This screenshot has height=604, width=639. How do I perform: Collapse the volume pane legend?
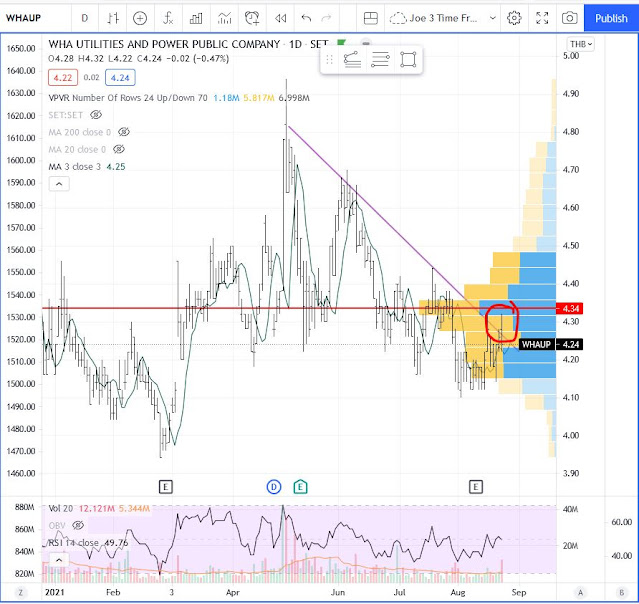click(59, 560)
